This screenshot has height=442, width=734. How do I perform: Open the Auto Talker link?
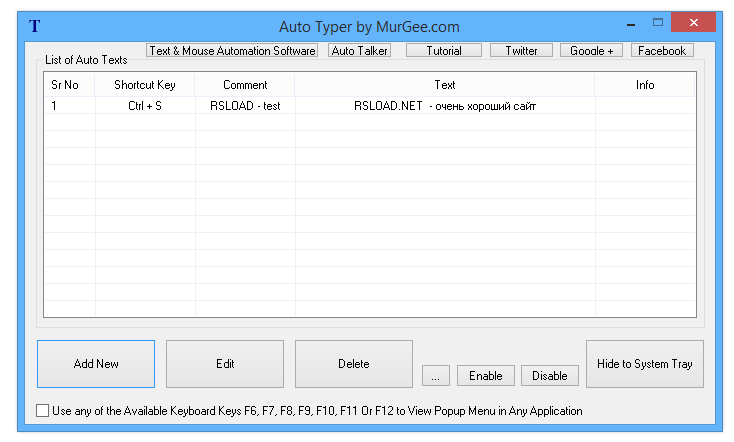pos(359,50)
